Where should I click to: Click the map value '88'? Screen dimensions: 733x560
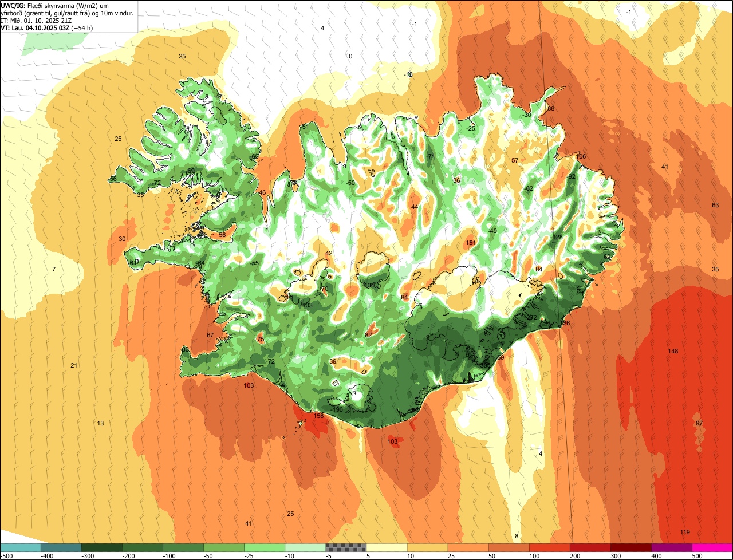(x=551, y=108)
